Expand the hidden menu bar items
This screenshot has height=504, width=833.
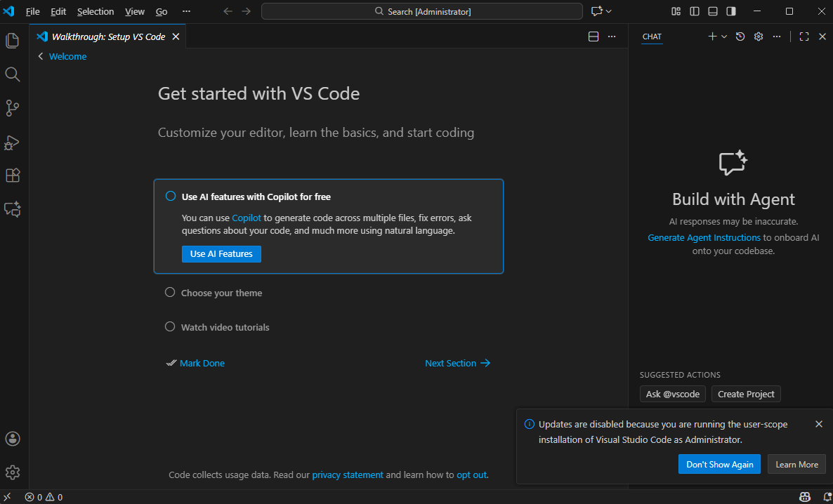[x=186, y=11]
